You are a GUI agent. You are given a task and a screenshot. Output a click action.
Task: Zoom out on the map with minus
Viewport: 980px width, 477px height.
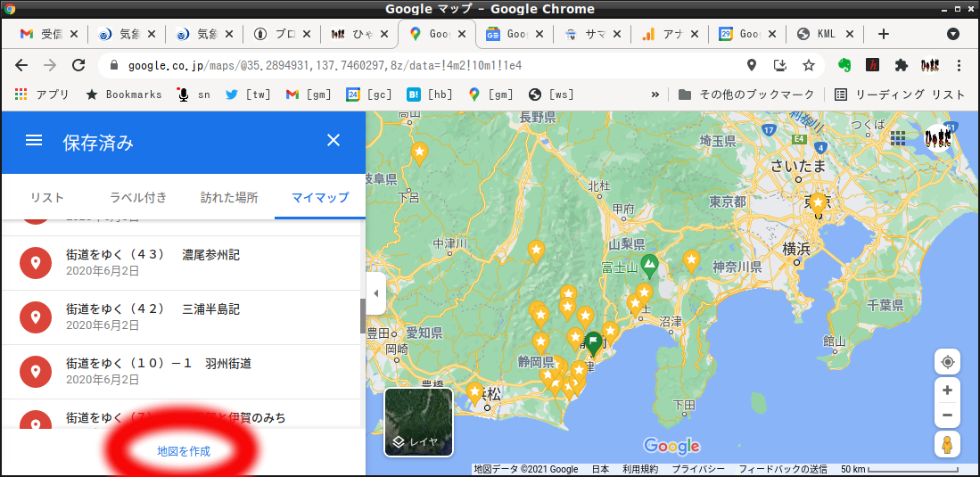pos(948,415)
